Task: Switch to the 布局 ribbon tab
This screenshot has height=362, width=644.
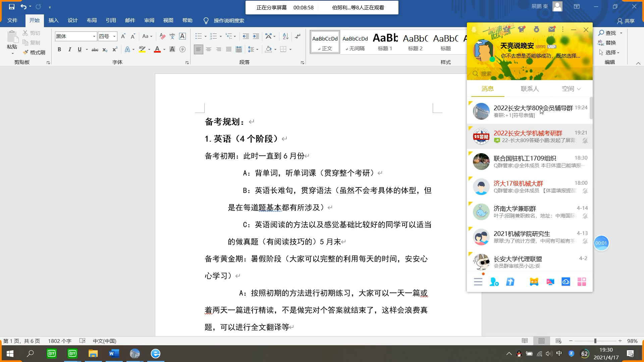Action: coord(92,20)
